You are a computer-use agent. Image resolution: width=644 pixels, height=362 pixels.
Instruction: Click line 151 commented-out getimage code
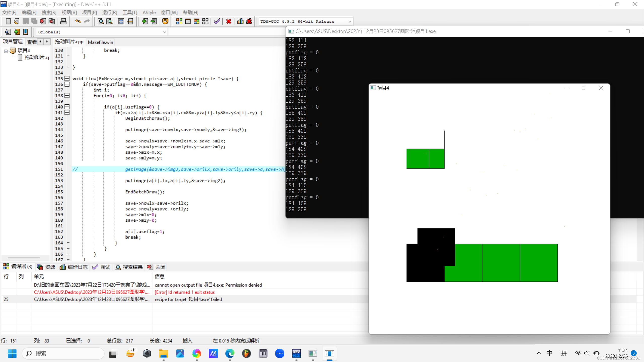click(177, 169)
